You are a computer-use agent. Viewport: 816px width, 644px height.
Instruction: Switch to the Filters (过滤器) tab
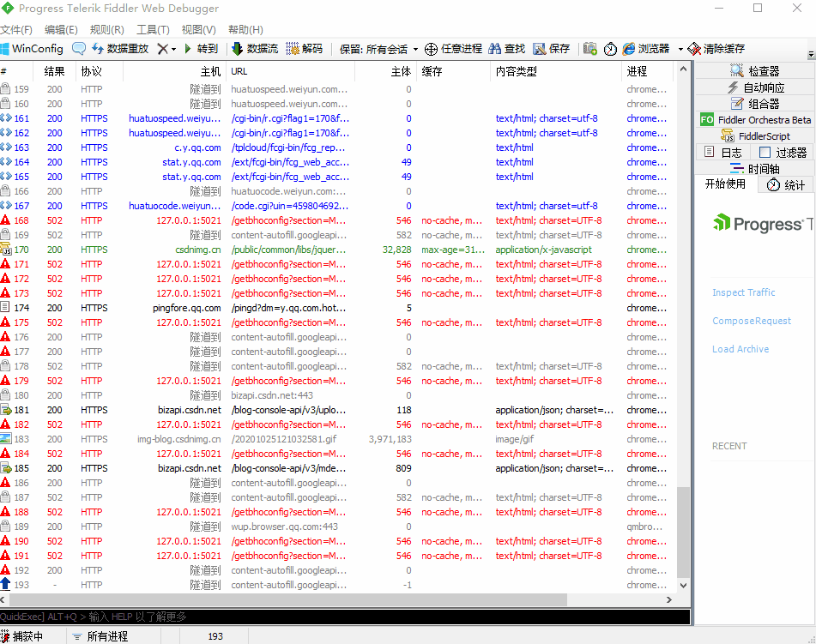(783, 153)
